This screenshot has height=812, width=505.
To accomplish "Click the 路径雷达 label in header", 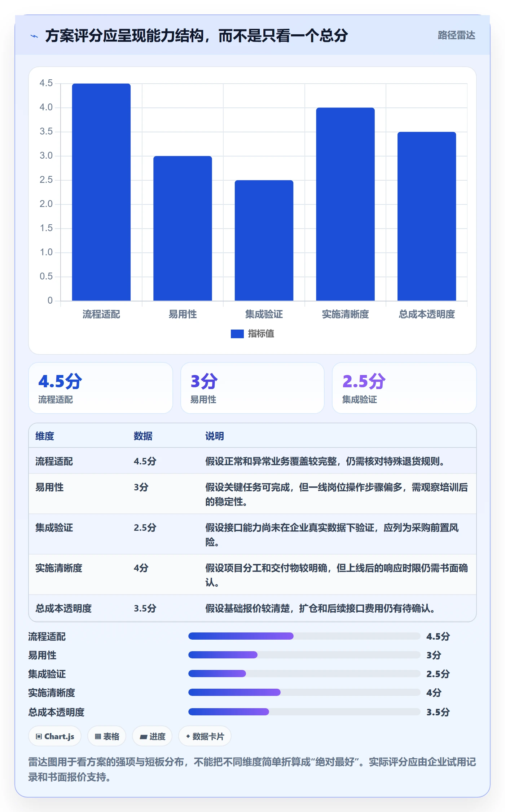I will tap(456, 35).
